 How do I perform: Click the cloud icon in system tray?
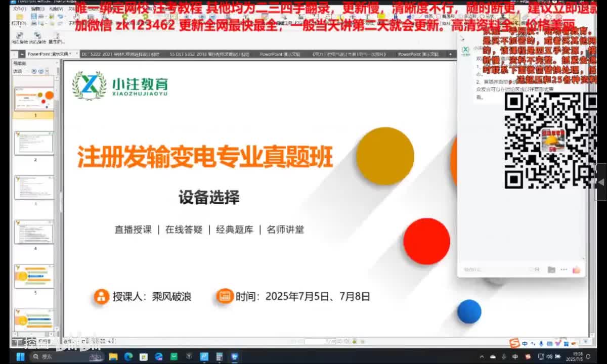coord(494,357)
